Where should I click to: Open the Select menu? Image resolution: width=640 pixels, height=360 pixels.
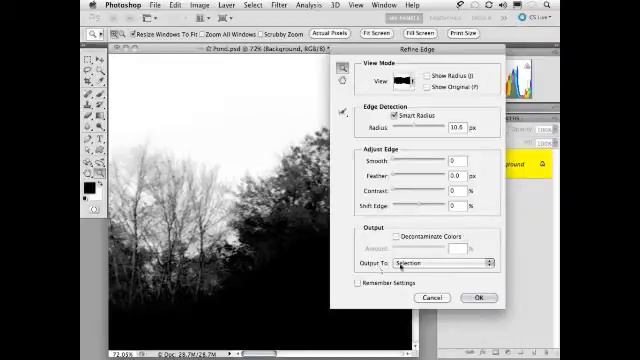pos(253,5)
